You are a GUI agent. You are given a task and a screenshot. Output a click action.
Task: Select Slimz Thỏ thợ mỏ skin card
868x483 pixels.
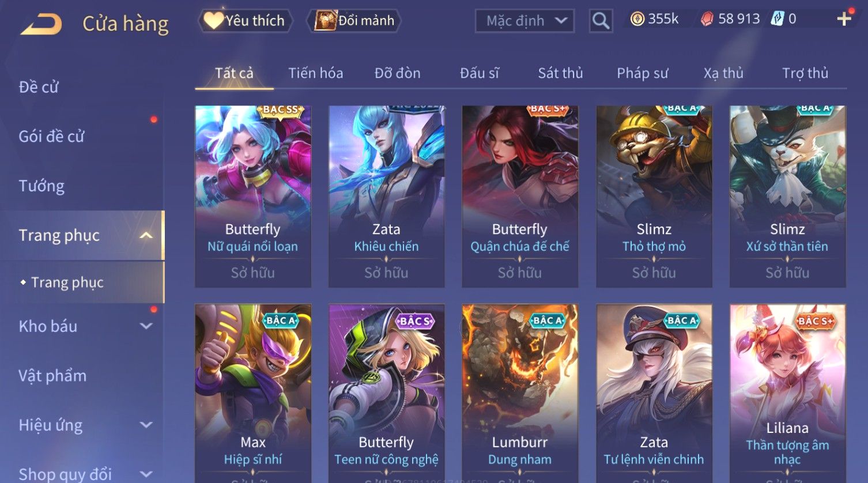tap(654, 196)
